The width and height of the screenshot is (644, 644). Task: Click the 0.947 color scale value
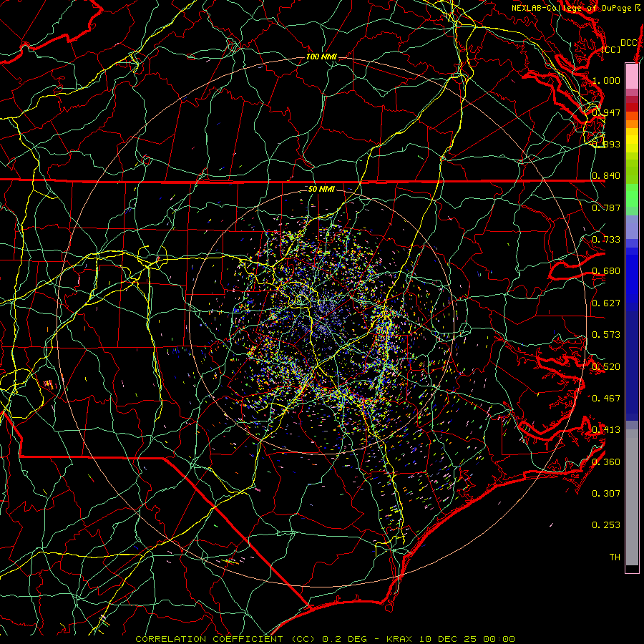[x=606, y=112]
